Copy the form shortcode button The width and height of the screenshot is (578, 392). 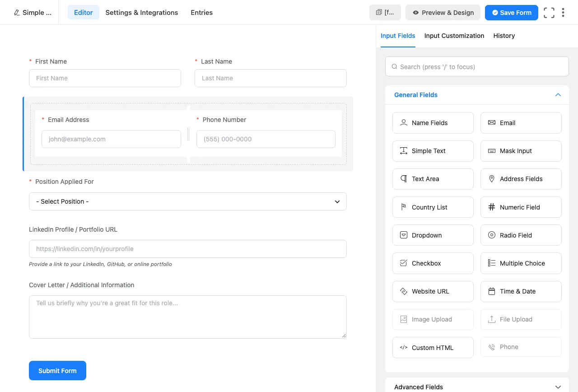pyautogui.click(x=385, y=13)
